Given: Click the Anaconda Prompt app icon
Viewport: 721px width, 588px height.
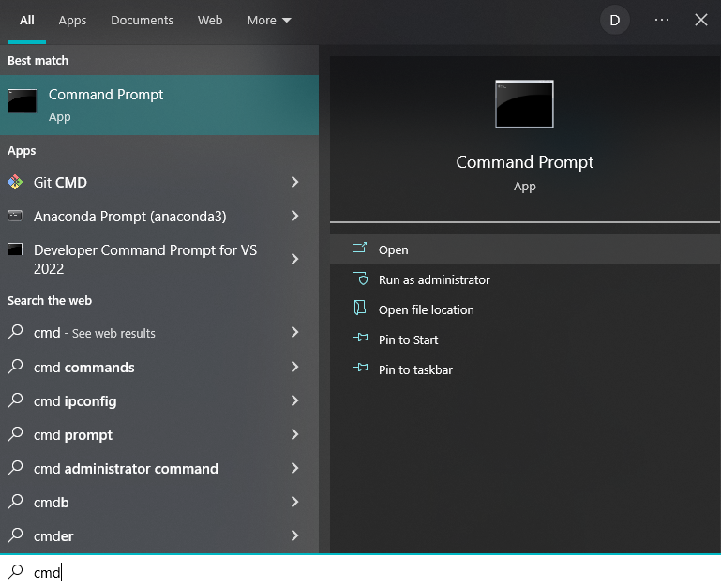Looking at the screenshot, I should click(x=15, y=216).
